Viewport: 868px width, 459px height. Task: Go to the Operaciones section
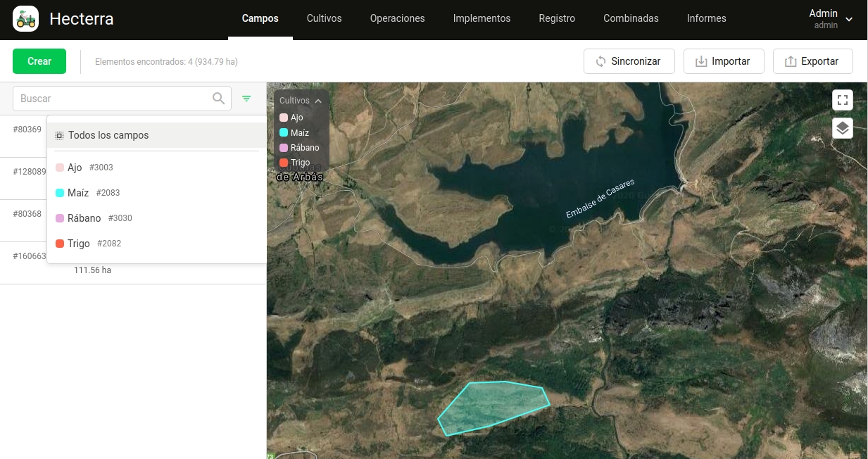tap(397, 18)
